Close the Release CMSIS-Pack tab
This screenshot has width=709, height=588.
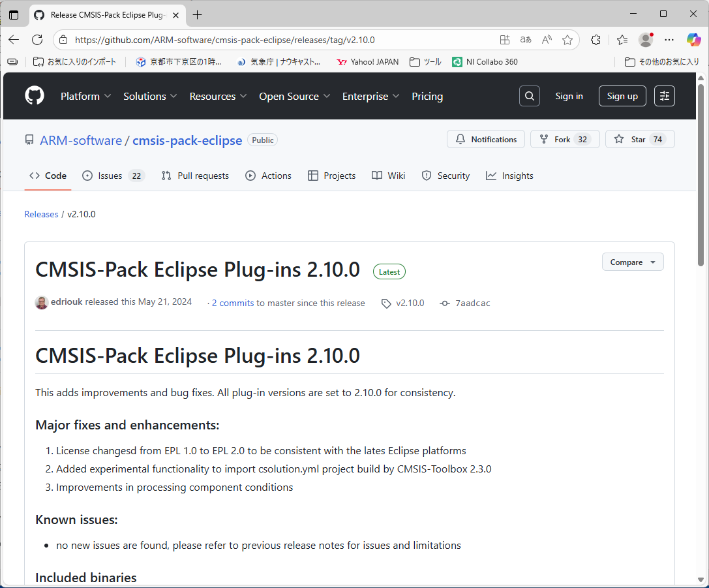click(176, 15)
